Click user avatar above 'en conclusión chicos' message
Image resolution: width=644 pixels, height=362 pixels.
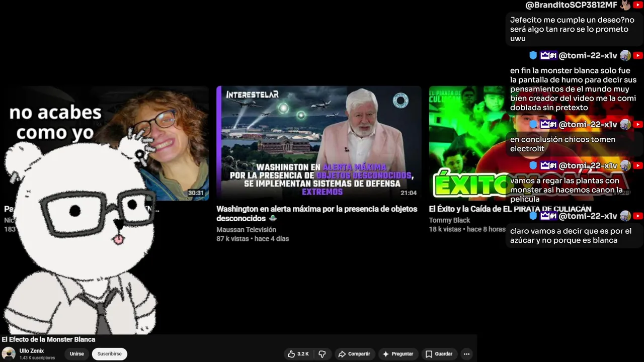point(625,124)
